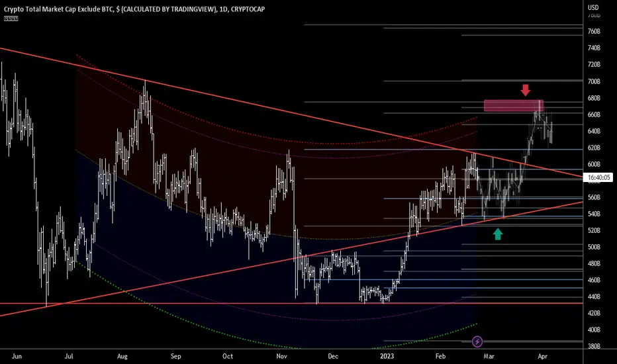The width and height of the screenshot is (617, 364).
Task: Click the purple lightning bolt event icon
Action: [477, 341]
